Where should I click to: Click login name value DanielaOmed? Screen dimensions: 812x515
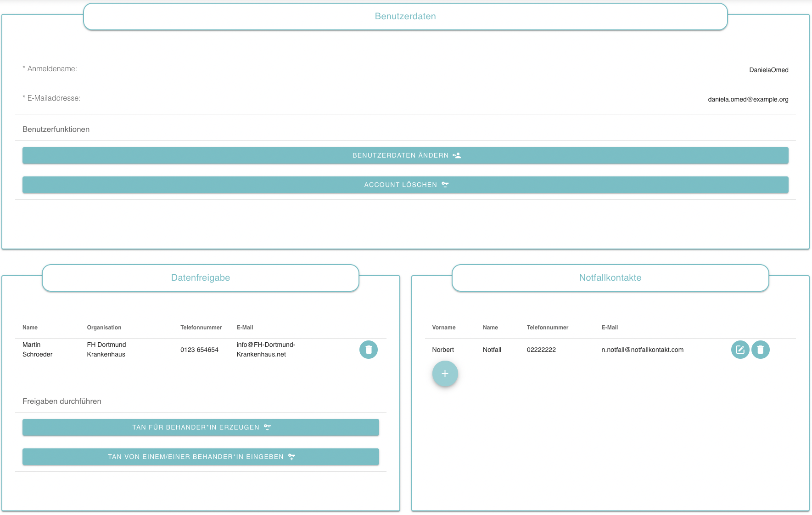point(769,70)
